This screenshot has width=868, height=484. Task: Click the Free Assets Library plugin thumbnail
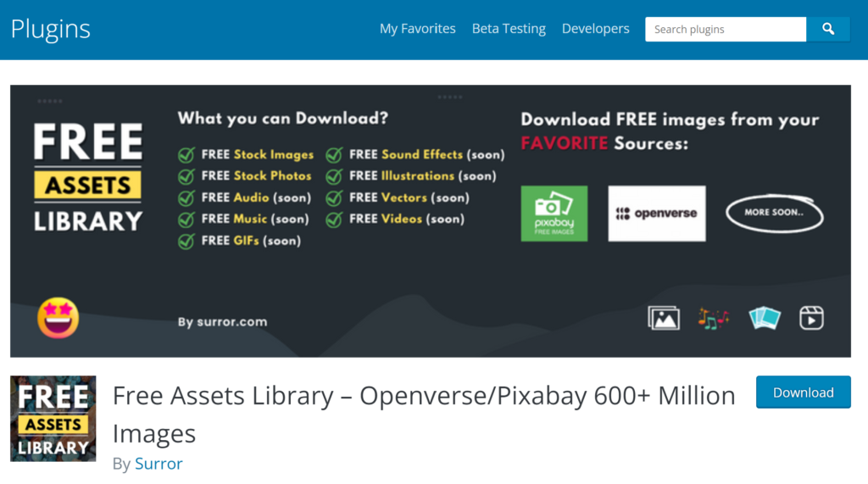tap(53, 419)
